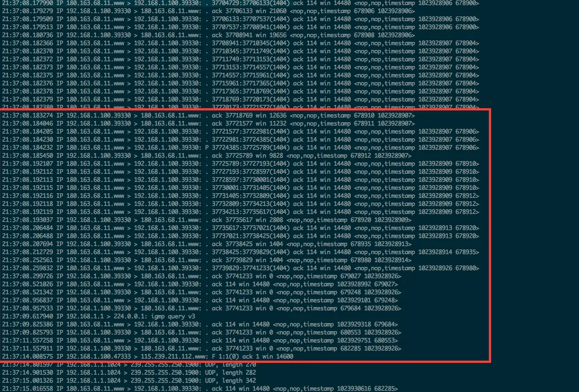Select "ack 37721577 win 11232" text
The height and width of the screenshot is (392, 579).
click(x=249, y=123)
